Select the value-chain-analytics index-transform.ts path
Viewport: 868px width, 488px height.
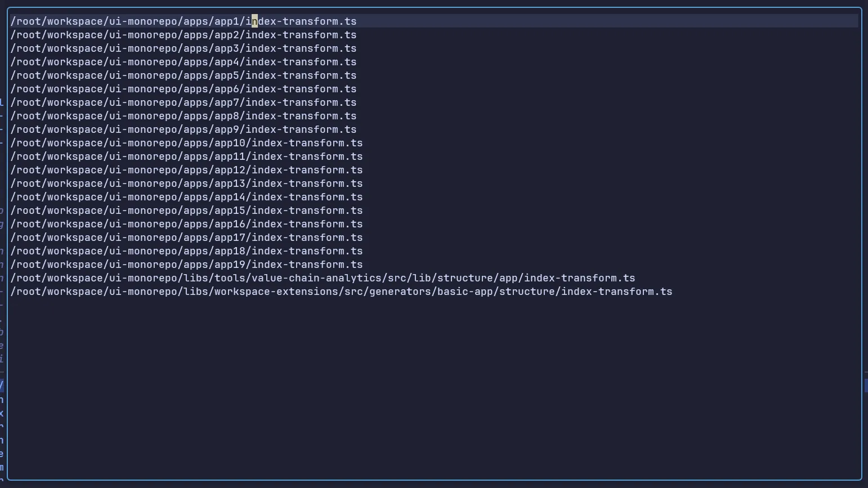323,278
